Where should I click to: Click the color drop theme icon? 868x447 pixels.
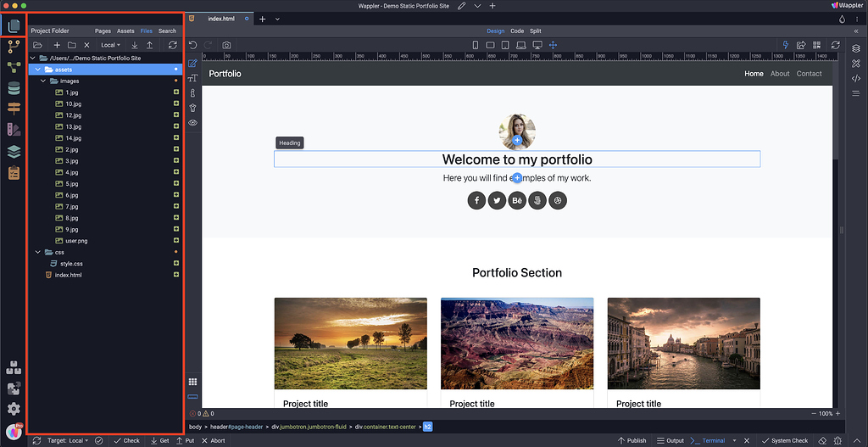point(842,19)
